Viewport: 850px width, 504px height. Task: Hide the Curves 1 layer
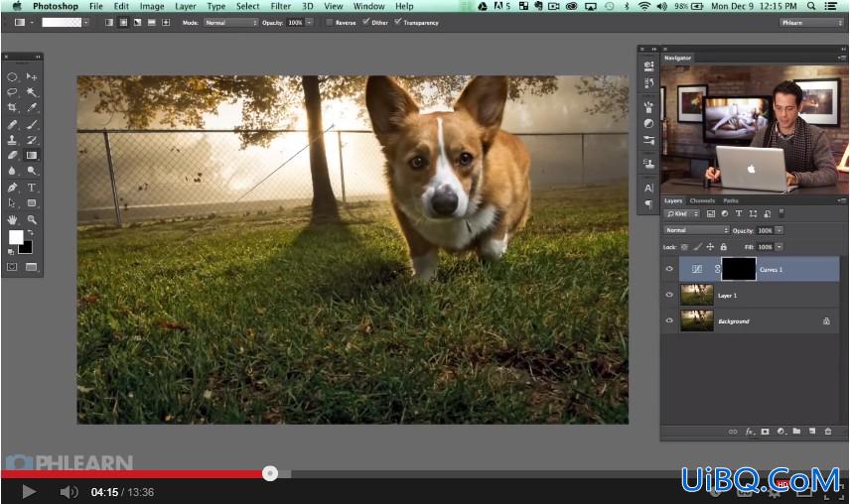pos(669,269)
